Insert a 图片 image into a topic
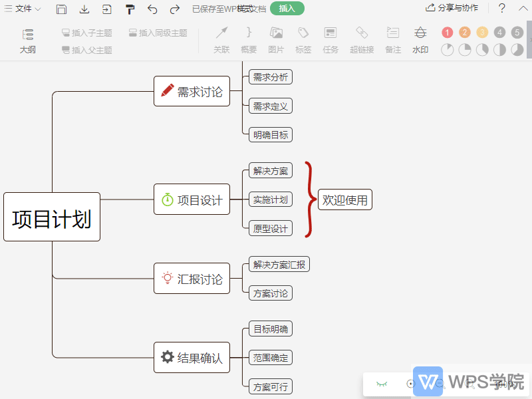 tap(276, 39)
